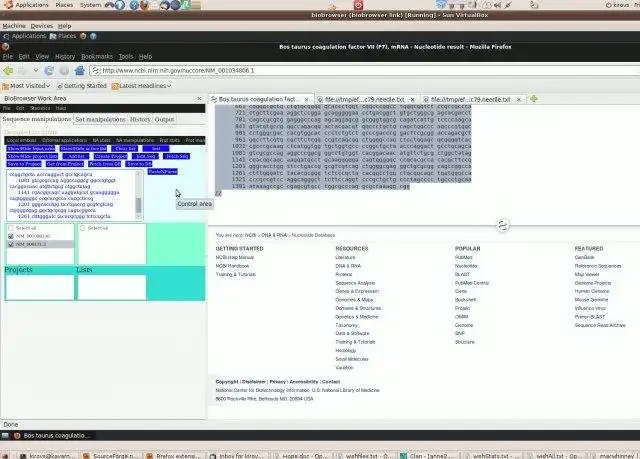The width and height of the screenshot is (640, 459).
Task: Close the first needle.txt tab
Action: pos(413,99)
